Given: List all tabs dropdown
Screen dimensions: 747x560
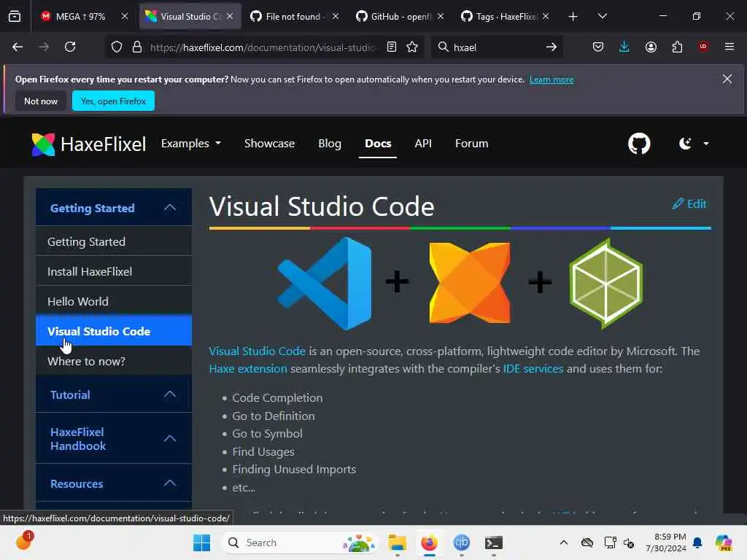Looking at the screenshot, I should click(x=602, y=16).
